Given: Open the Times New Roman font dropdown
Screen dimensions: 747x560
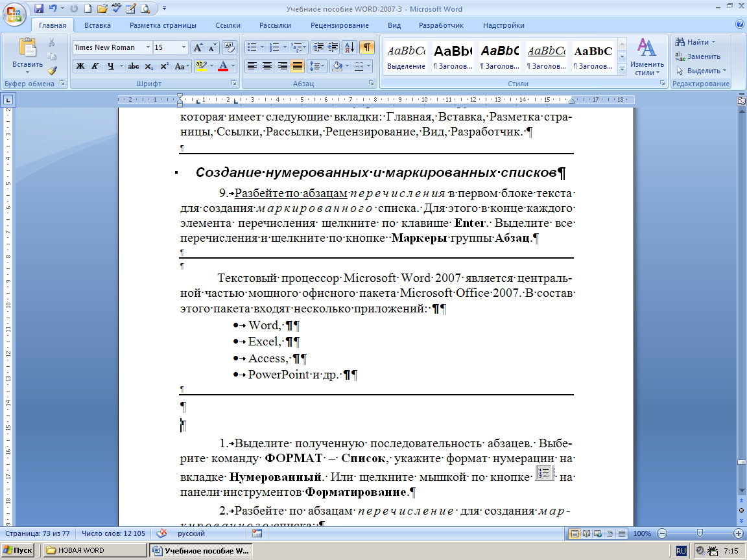Looking at the screenshot, I should click(x=148, y=47).
